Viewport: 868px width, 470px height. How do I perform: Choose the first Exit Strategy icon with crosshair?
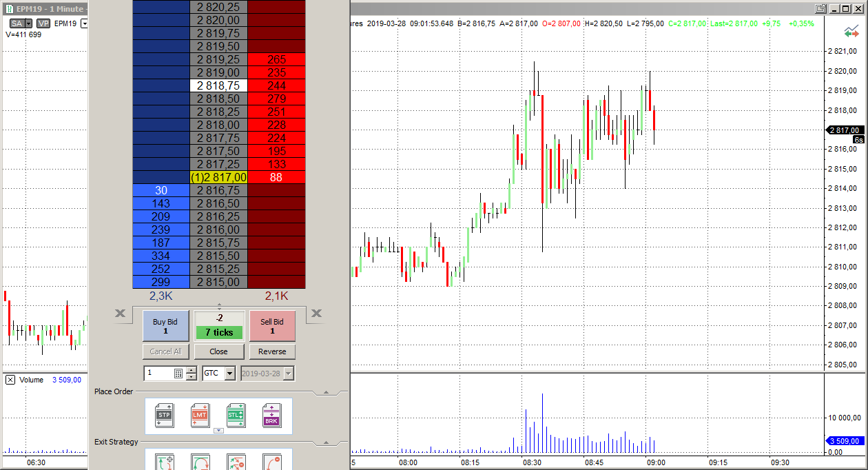(x=165, y=462)
